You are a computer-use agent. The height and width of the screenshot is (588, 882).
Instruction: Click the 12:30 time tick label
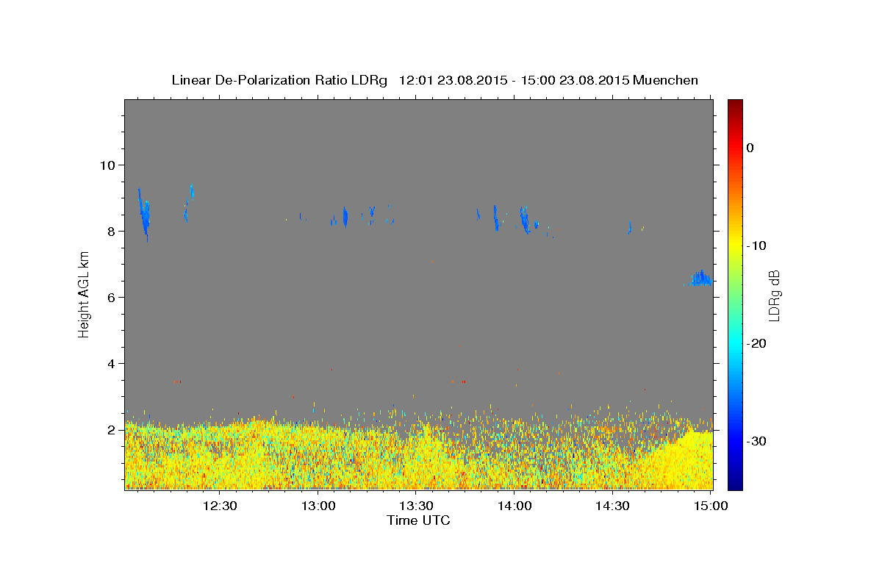pos(220,506)
